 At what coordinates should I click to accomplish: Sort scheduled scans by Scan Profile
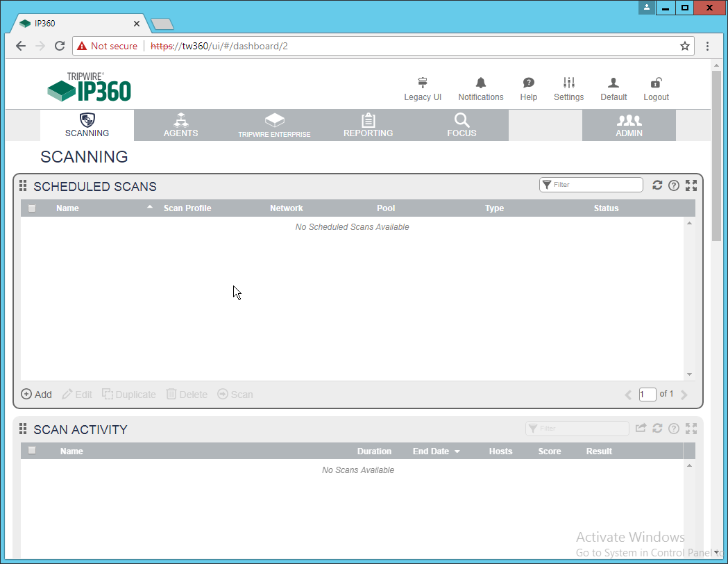[x=187, y=208]
